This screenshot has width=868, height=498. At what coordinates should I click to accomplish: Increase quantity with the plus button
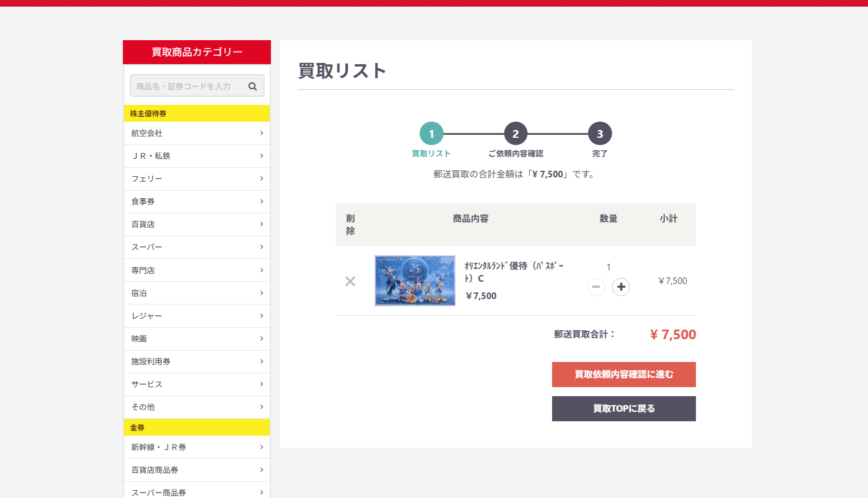pyautogui.click(x=621, y=287)
